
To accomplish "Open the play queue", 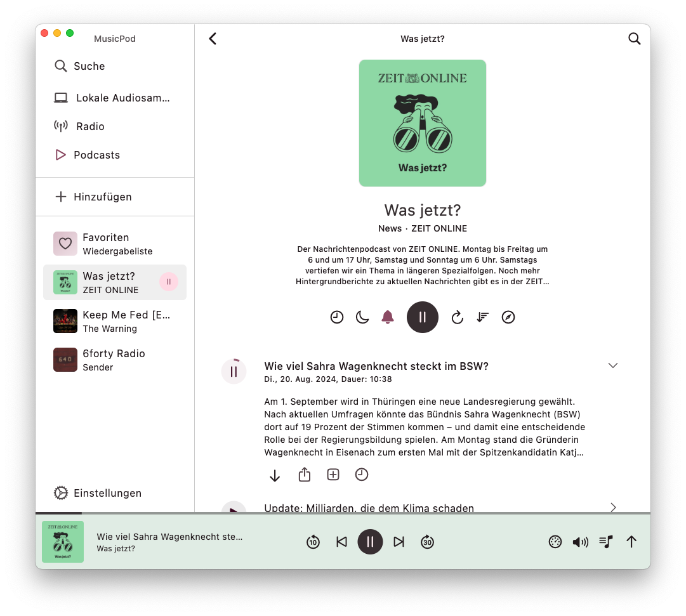I will coord(606,542).
